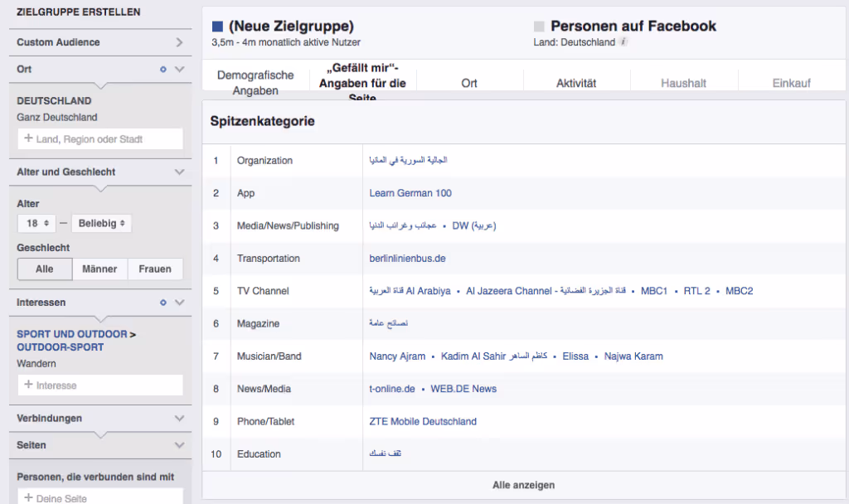Expand the Verbindungen section chevron

180,419
